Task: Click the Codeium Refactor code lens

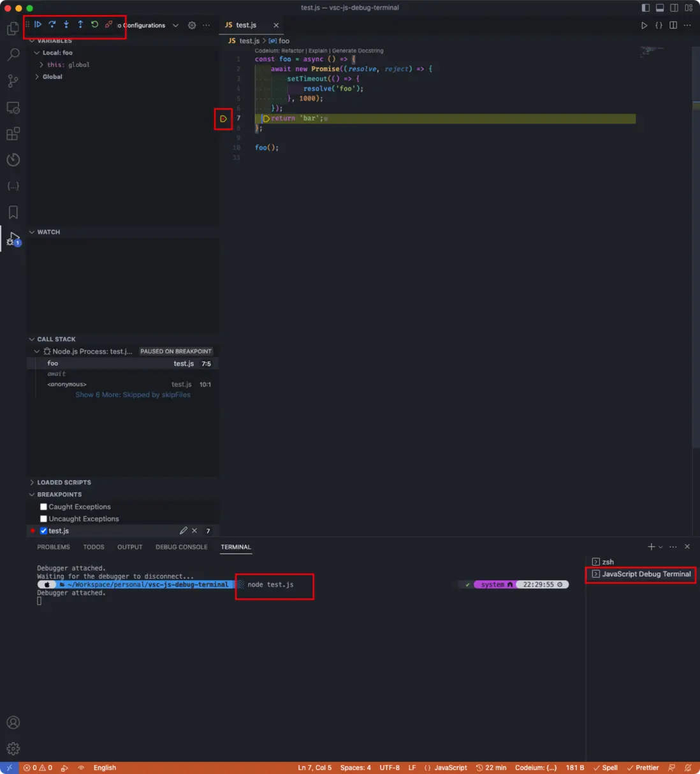Action: (292, 51)
